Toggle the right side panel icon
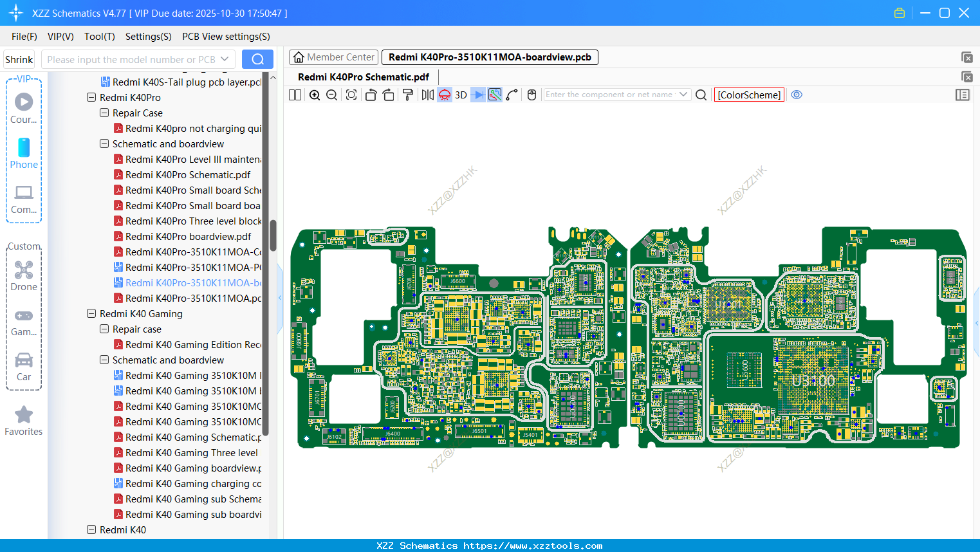980x552 pixels. 963,95
